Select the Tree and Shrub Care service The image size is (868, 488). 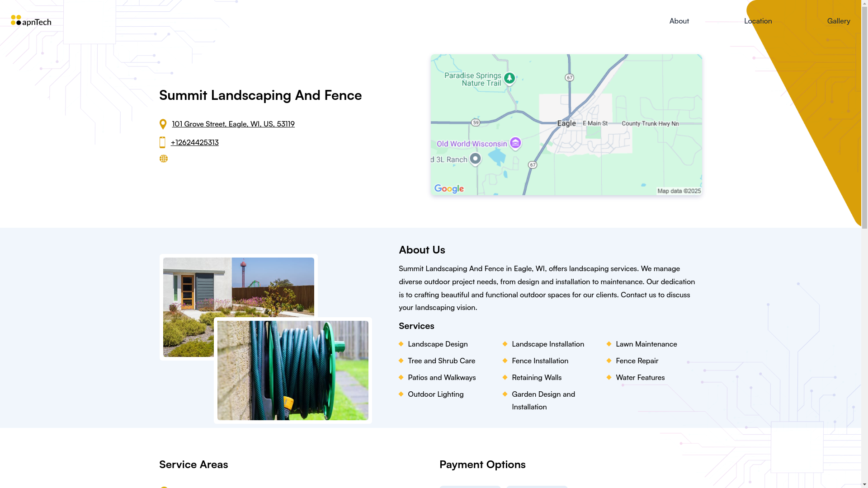(442, 361)
